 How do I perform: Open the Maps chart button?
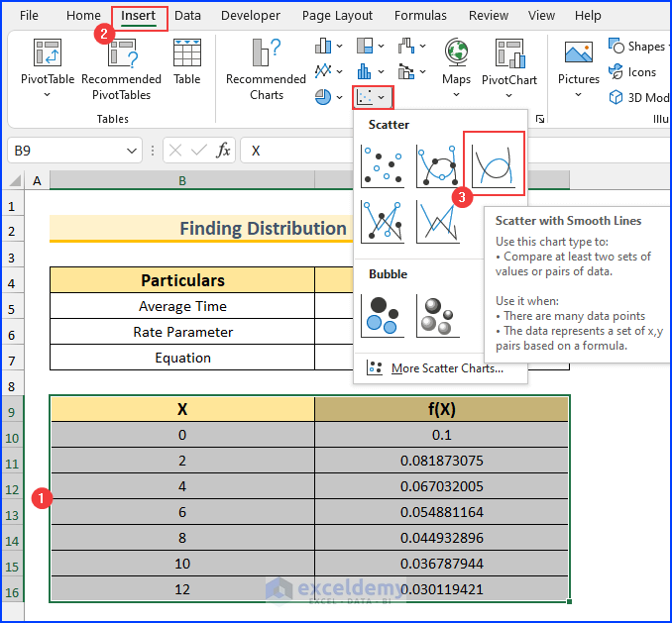456,68
